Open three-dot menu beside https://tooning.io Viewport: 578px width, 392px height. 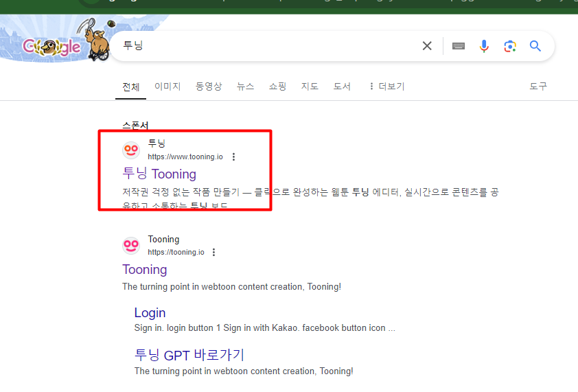coord(213,252)
